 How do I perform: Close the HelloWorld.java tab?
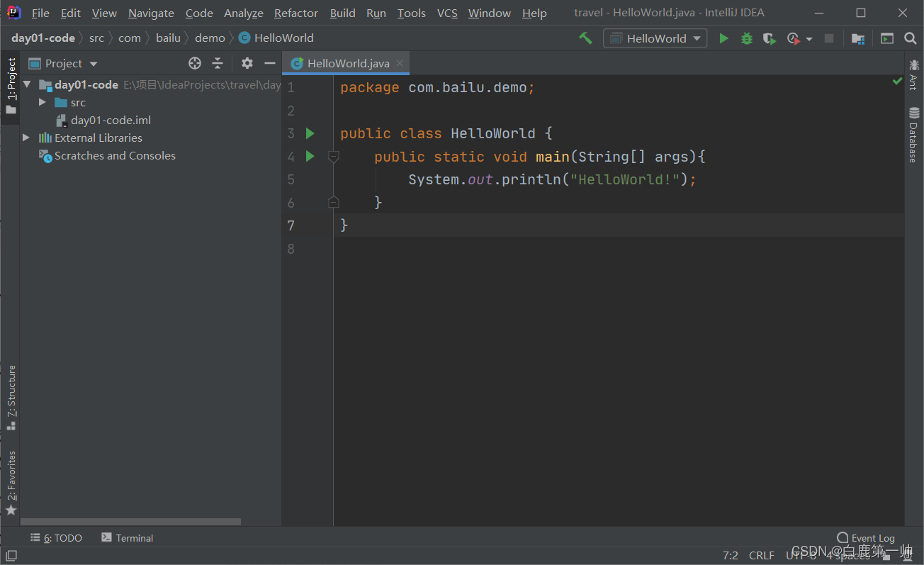(400, 63)
